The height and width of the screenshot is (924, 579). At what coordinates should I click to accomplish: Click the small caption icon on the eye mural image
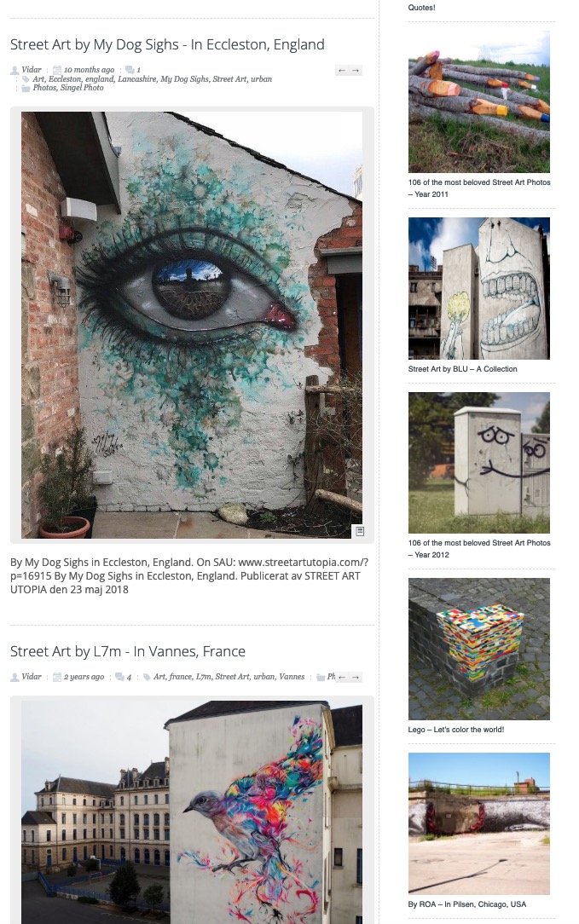click(x=360, y=531)
